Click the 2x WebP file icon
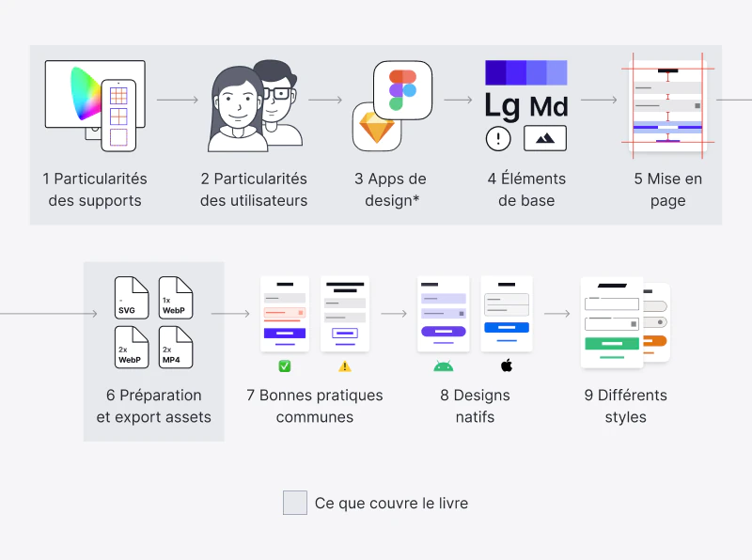 coord(132,347)
